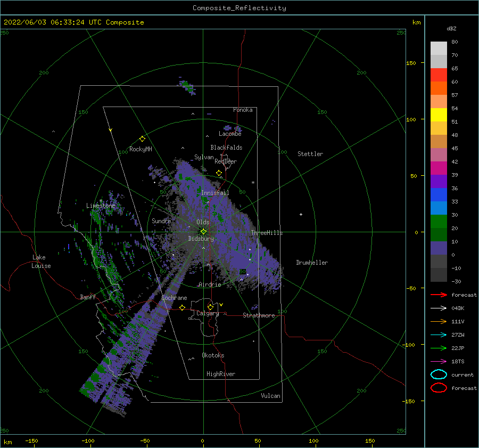Click the Innisfail label
The width and height of the screenshot is (479, 448).
[215, 193]
